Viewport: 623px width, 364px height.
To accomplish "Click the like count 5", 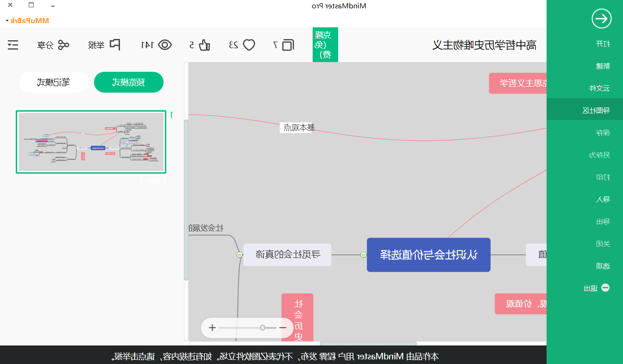I will 191,45.
